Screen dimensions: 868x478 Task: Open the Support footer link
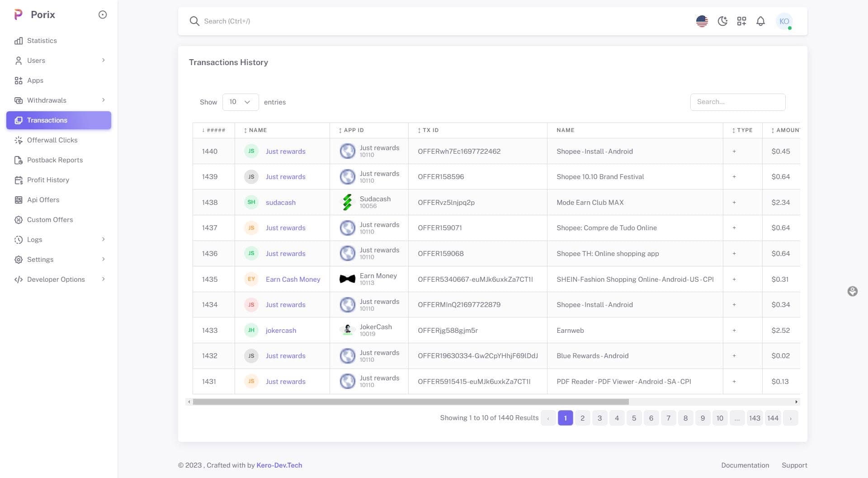click(x=794, y=465)
